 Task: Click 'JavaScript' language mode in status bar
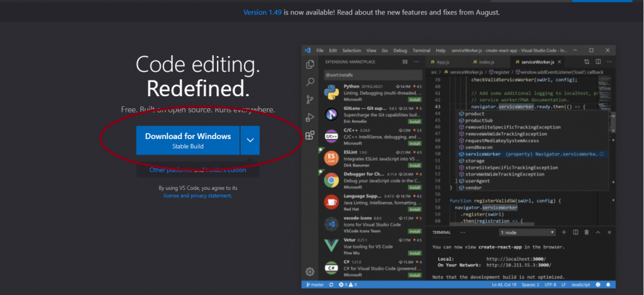click(x=580, y=285)
